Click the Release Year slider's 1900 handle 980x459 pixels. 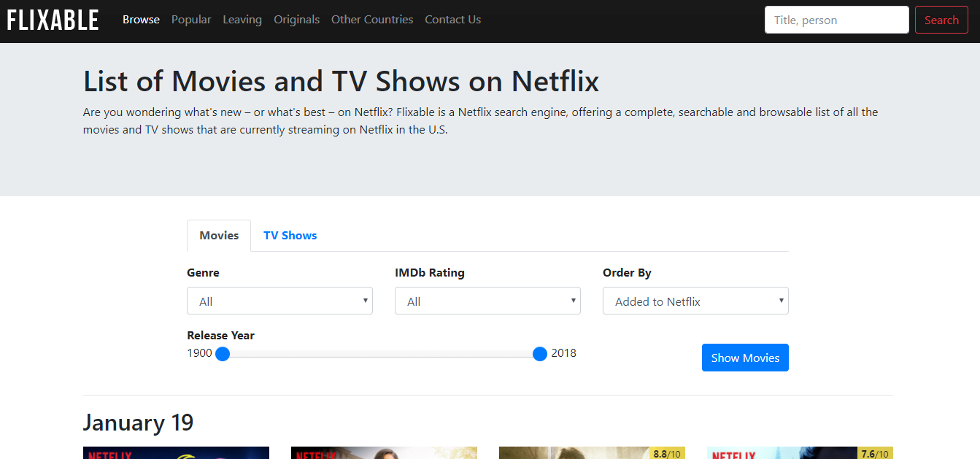(223, 354)
